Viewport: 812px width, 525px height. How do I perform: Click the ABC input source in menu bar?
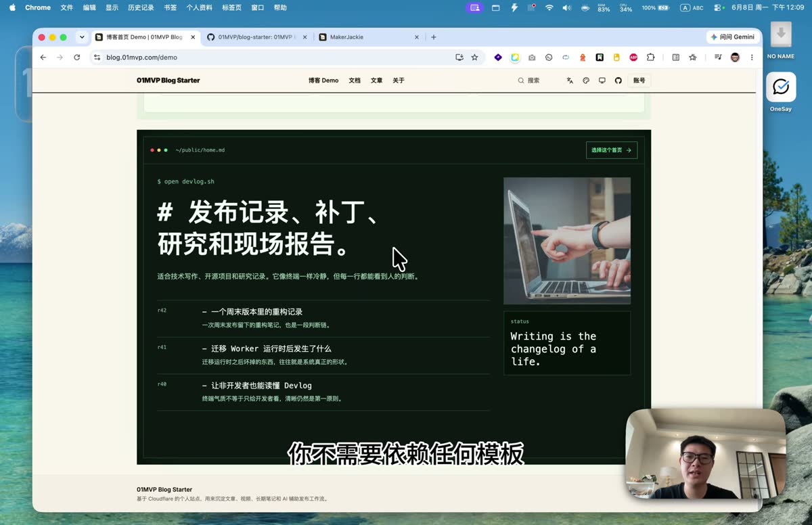tap(692, 7)
